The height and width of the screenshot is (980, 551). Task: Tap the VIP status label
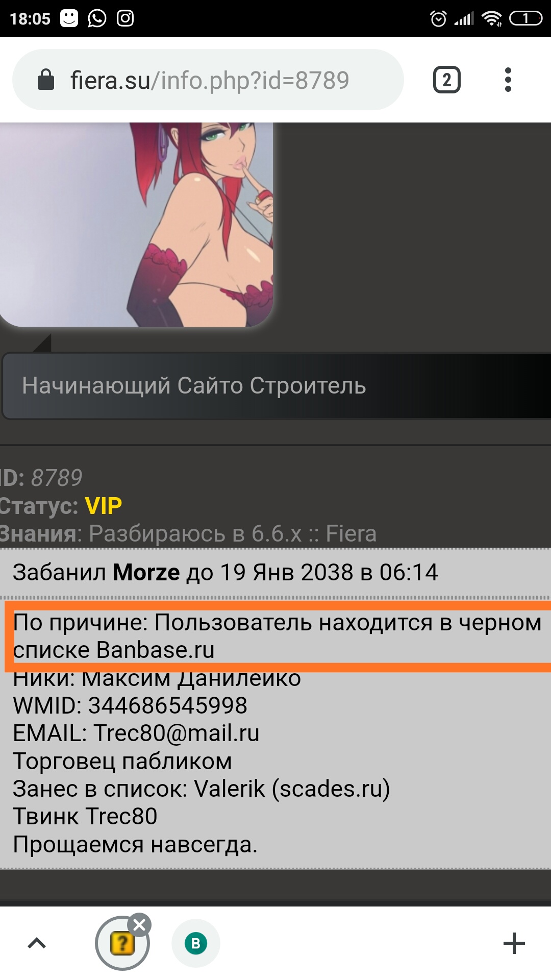point(104,506)
